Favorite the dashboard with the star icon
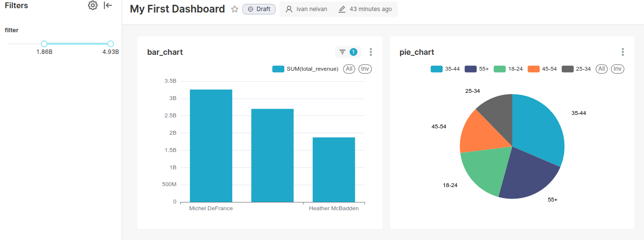The width and height of the screenshot is (644, 240). (235, 9)
